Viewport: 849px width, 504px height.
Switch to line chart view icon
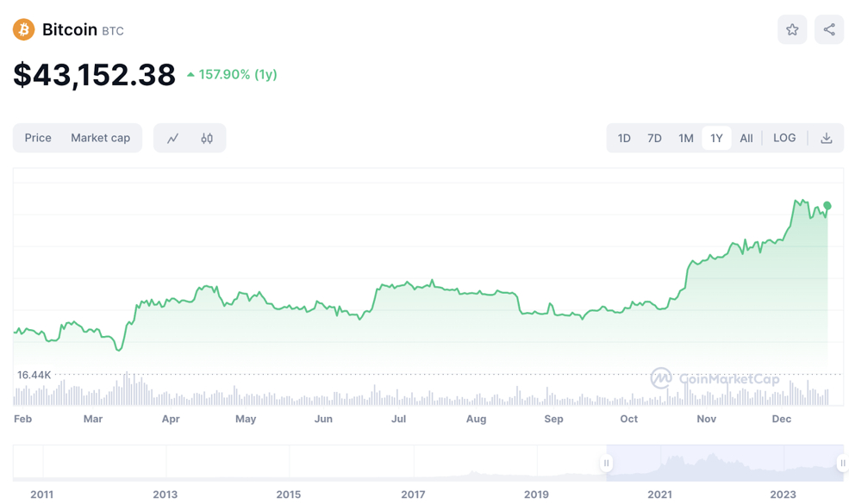pyautogui.click(x=172, y=138)
